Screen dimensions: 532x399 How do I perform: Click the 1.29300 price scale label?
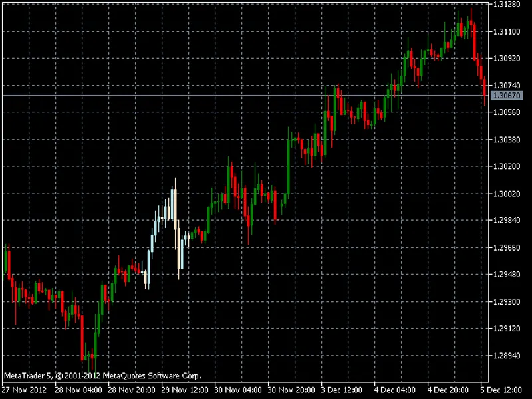click(x=507, y=302)
